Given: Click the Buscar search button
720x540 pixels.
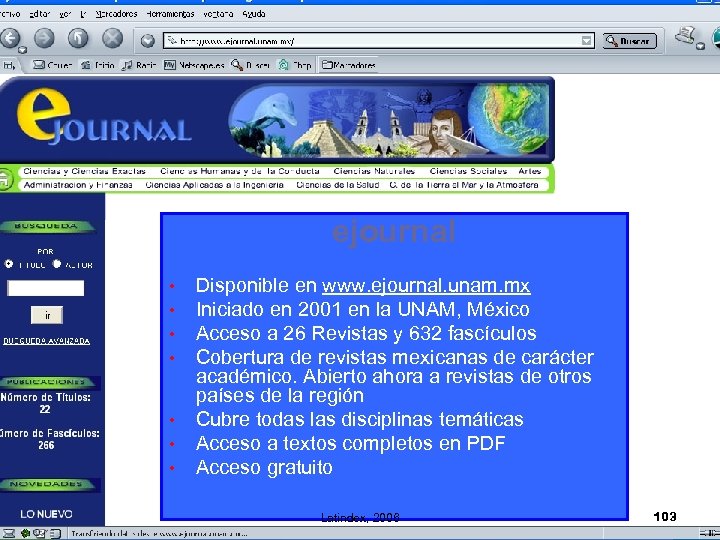Looking at the screenshot, I should [630, 41].
